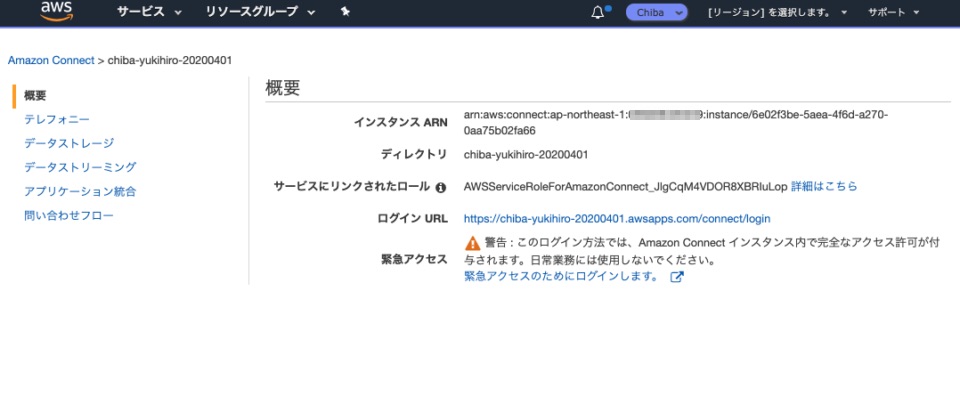Expand the サービス menu
The image size is (960, 396).
click(x=149, y=12)
